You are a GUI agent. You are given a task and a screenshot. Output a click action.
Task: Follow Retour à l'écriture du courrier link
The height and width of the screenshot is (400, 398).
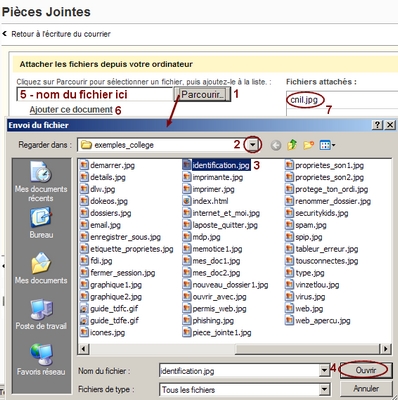61,34
